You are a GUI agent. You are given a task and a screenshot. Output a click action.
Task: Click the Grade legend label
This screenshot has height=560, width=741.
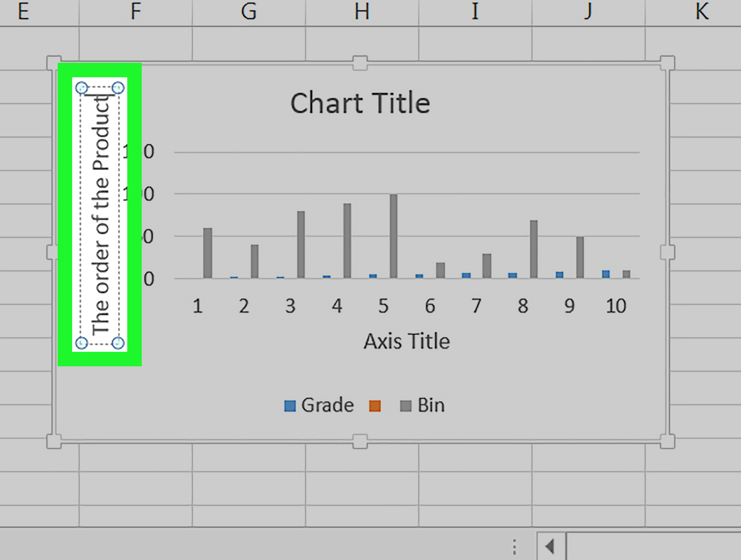point(328,405)
